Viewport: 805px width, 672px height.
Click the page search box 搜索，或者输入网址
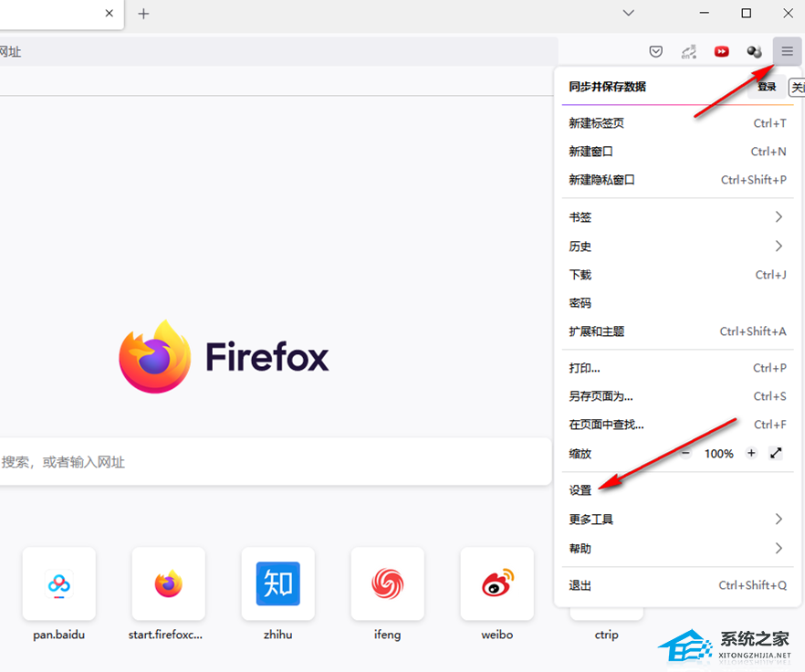[276, 461]
